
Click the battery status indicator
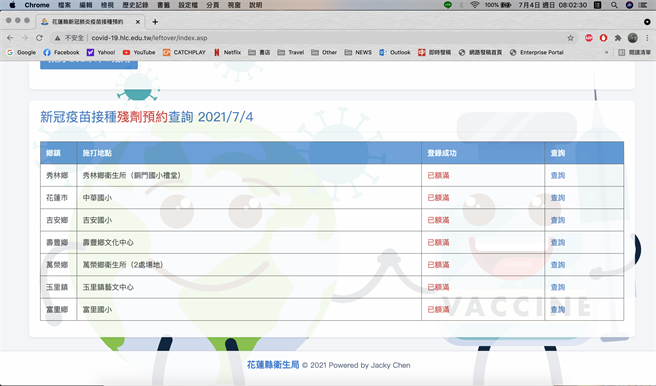(x=498, y=5)
